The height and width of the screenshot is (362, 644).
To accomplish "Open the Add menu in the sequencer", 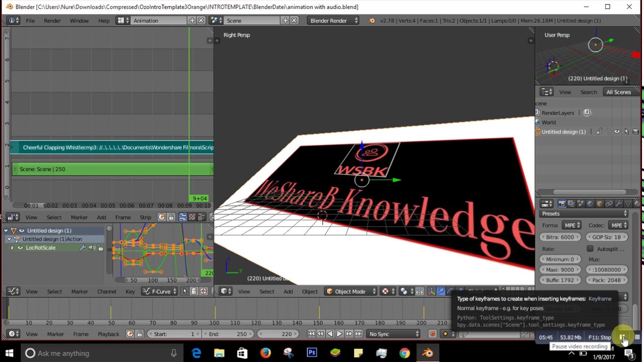I will 101,217.
